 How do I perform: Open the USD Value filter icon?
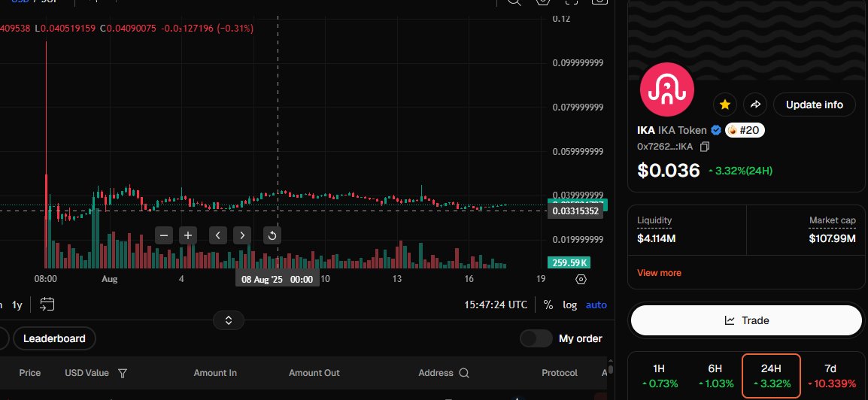tap(123, 374)
